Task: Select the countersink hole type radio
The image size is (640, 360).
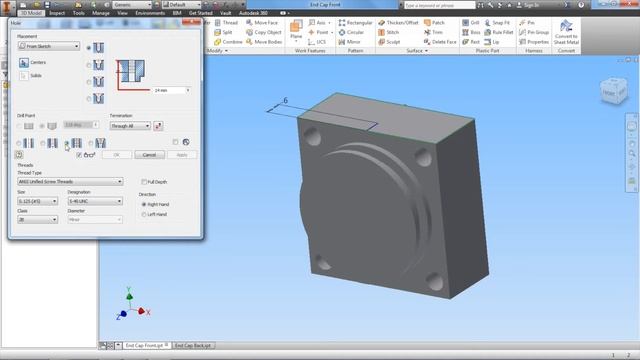Action: (x=89, y=99)
